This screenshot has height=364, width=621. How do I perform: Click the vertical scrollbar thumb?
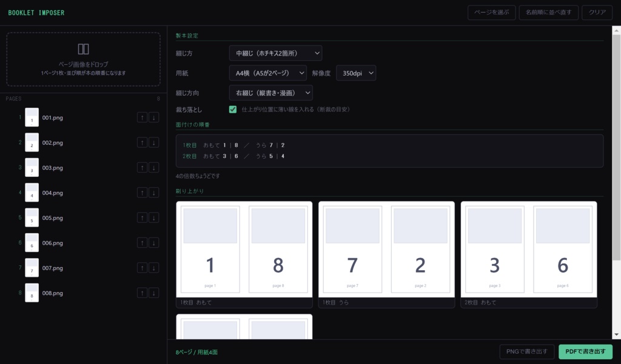[616, 147]
